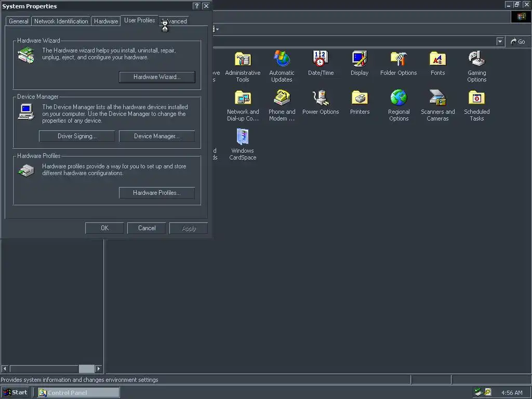The image size is (532, 399).
Task: Select Control Panel taskbar button
Action: tap(78, 392)
